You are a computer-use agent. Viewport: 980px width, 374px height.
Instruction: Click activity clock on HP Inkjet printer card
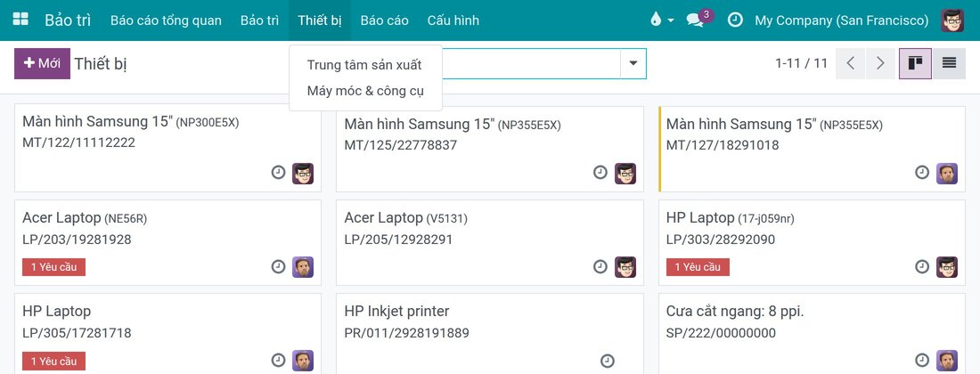point(608,361)
